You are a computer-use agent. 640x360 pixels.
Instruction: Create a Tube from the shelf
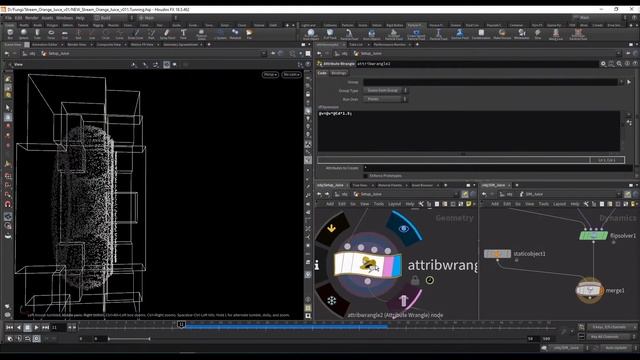pos(37,34)
